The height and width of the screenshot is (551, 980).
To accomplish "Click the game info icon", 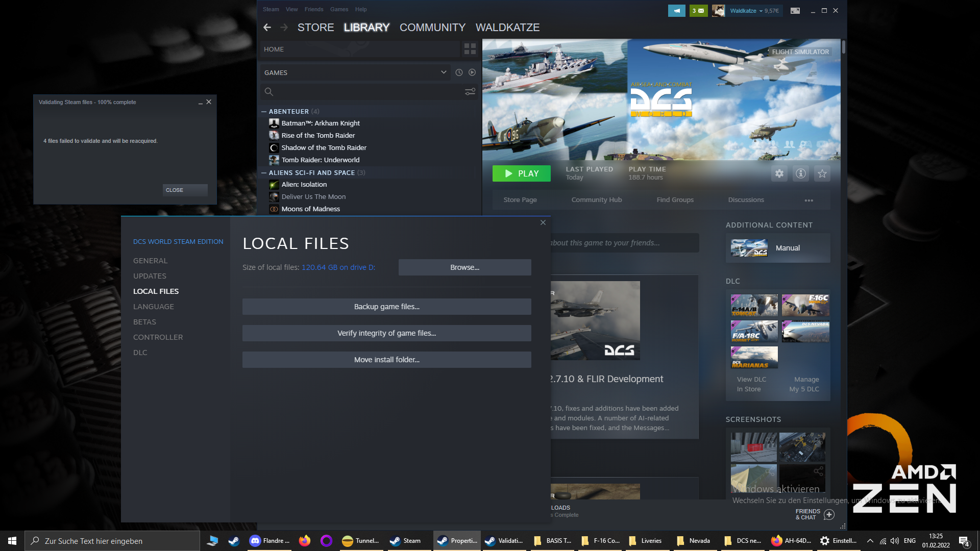I will (800, 173).
